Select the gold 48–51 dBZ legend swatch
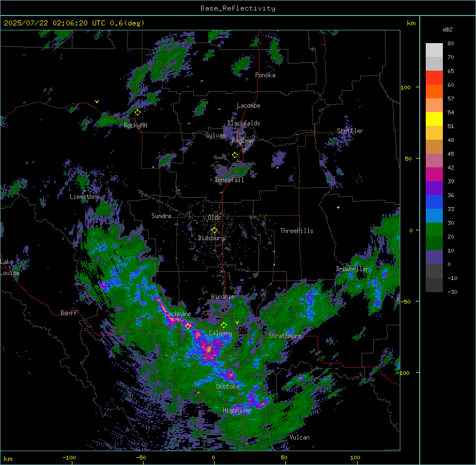 pos(434,133)
